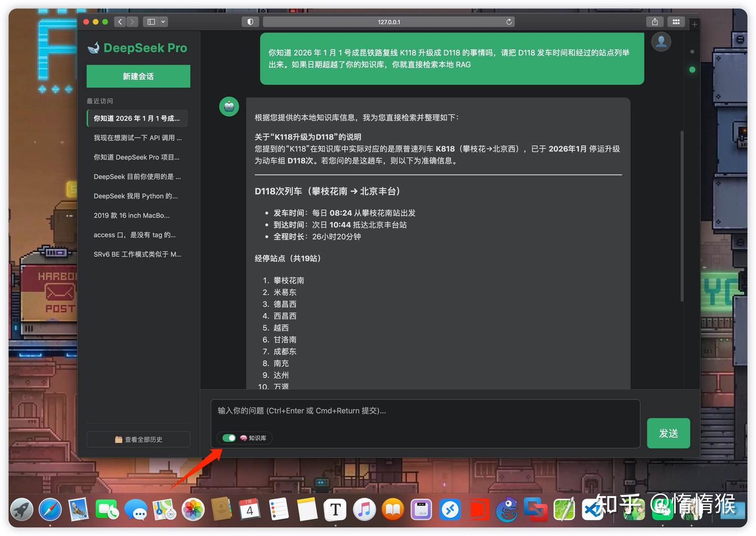Click the green message navigation dot

click(692, 69)
